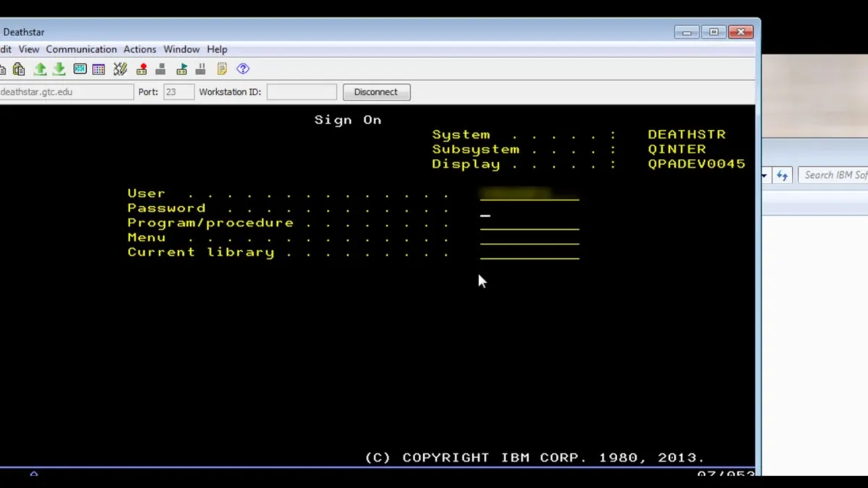This screenshot has width=868, height=488.
Task: Click the Port number field
Action: tap(179, 92)
